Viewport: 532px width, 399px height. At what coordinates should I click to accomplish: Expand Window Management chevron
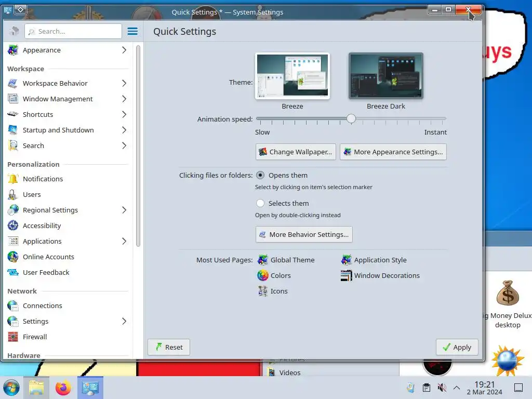click(x=124, y=99)
